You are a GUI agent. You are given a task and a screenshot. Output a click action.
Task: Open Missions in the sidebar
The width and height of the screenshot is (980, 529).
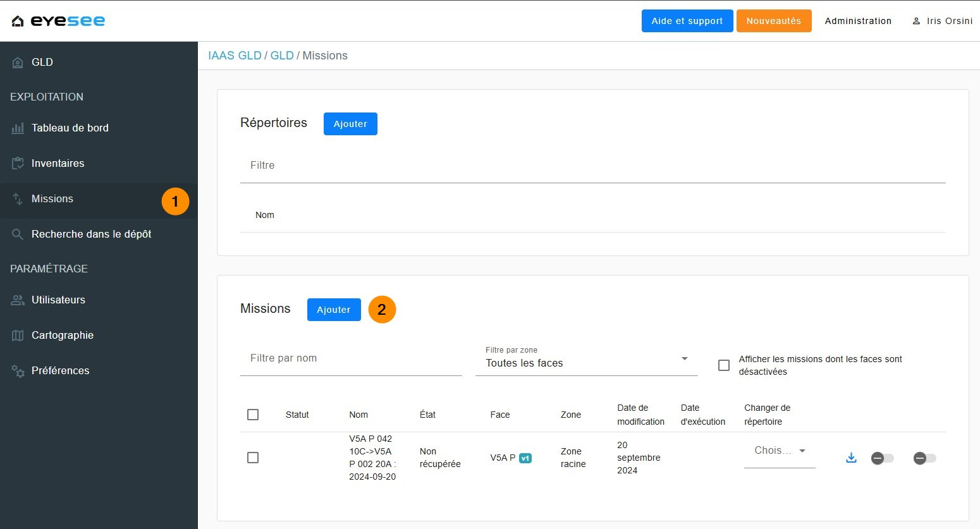(x=52, y=199)
